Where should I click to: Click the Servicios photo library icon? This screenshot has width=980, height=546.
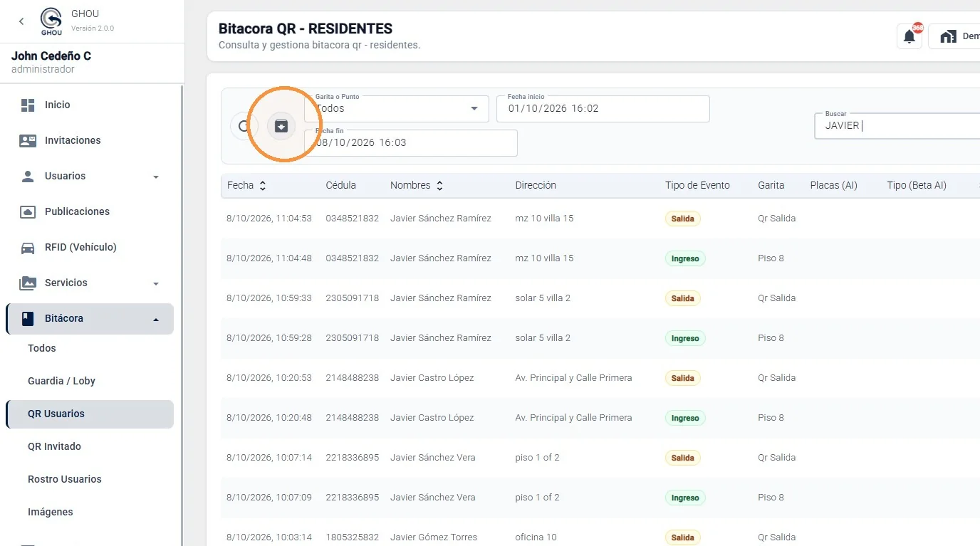coord(28,283)
